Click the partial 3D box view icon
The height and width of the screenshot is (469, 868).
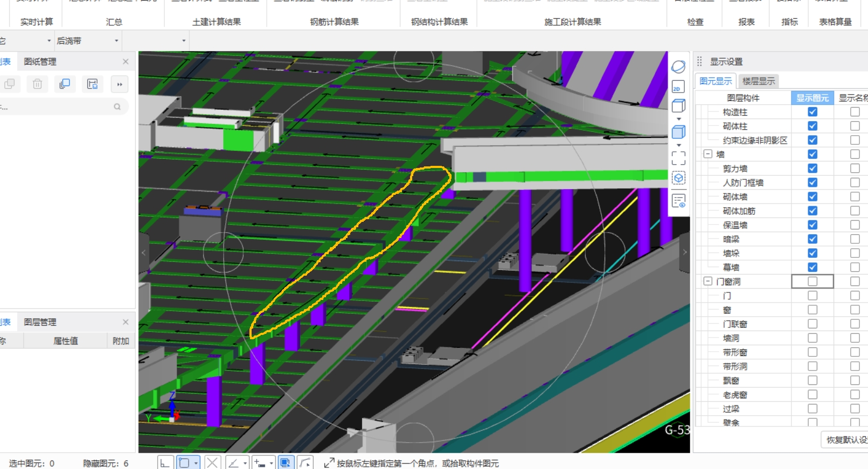point(678,178)
